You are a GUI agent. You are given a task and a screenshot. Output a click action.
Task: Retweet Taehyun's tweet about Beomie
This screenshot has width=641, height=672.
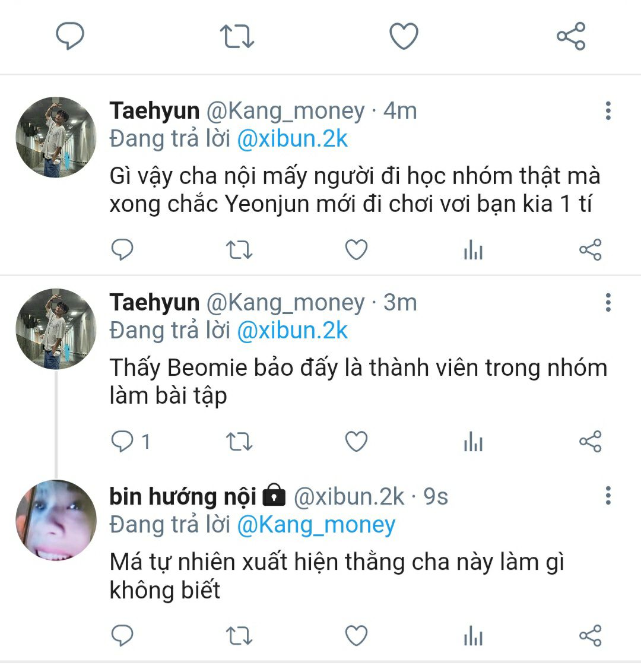pyautogui.click(x=240, y=442)
